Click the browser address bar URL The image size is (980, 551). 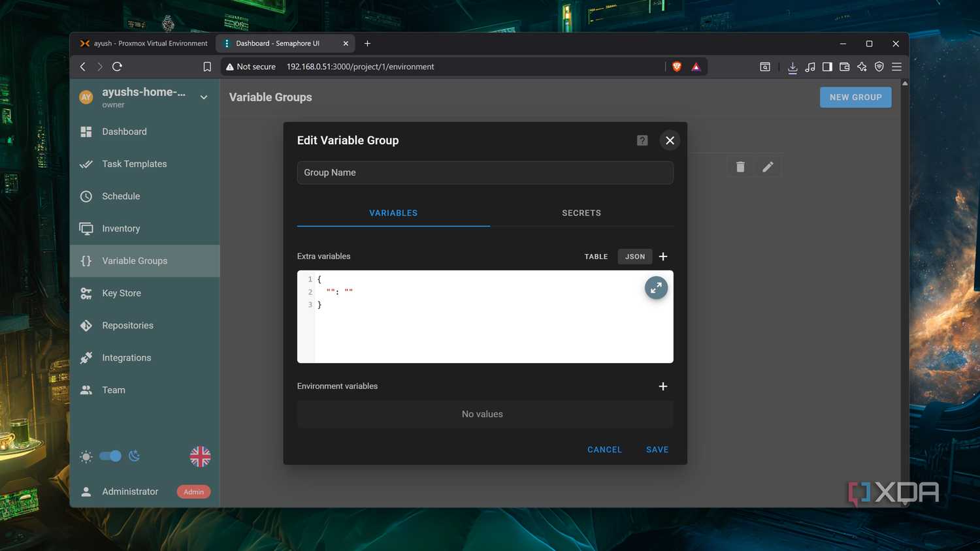point(361,67)
